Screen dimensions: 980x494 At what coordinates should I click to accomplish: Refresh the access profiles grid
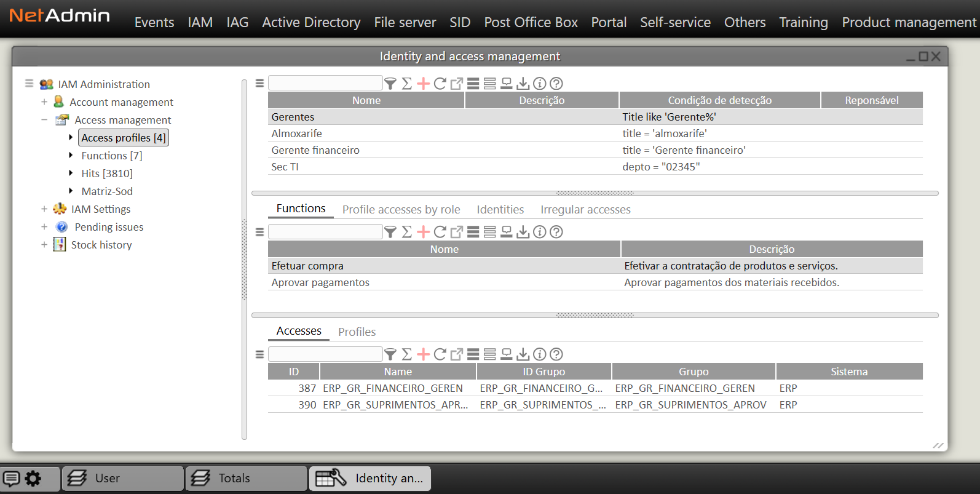click(x=440, y=83)
